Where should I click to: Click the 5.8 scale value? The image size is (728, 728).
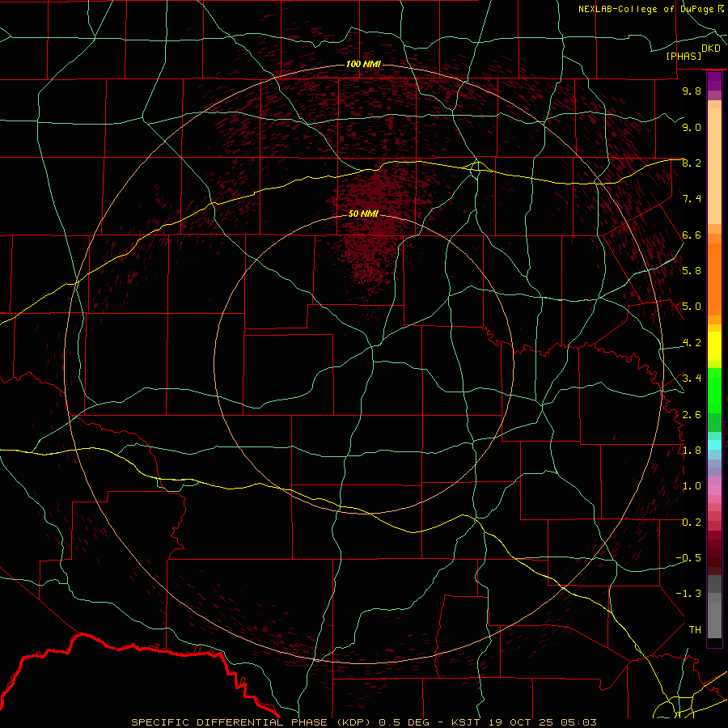coord(692,270)
